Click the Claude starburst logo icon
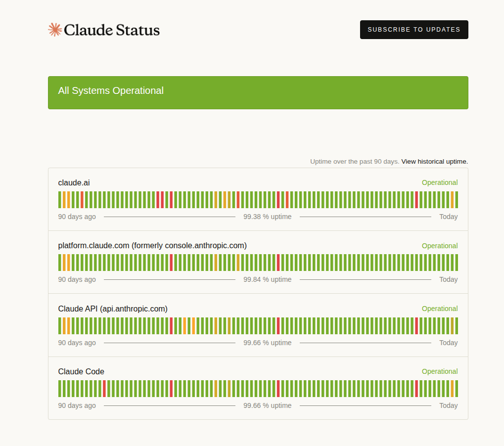 click(55, 30)
